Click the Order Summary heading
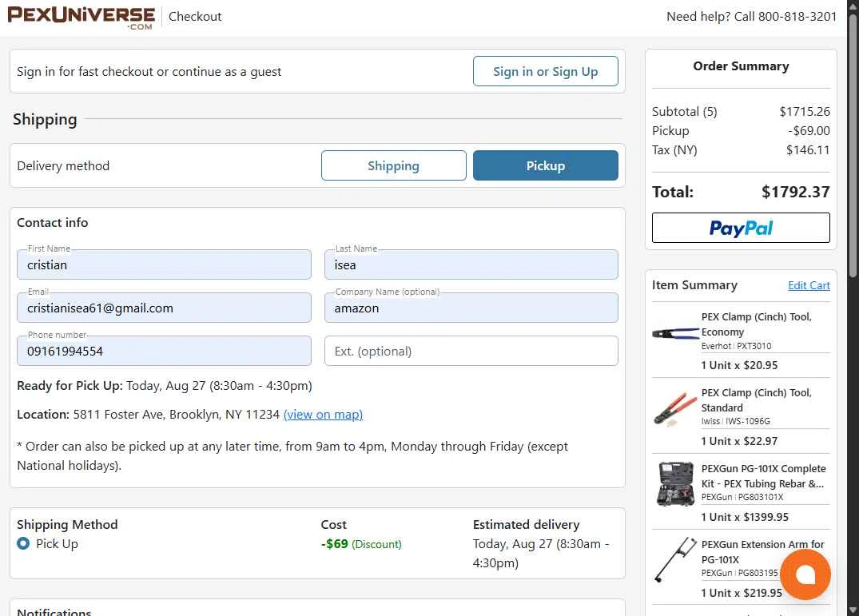 click(741, 66)
